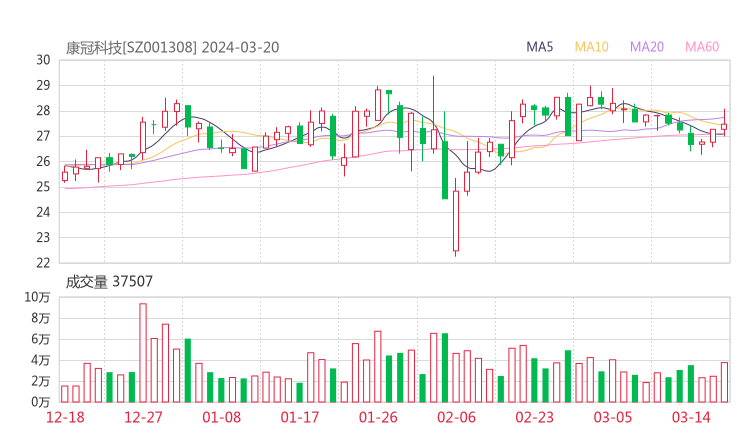Click the tallest volume bar near 12-27
Image resolution: width=740 pixels, height=440 pixels.
[x=143, y=353]
